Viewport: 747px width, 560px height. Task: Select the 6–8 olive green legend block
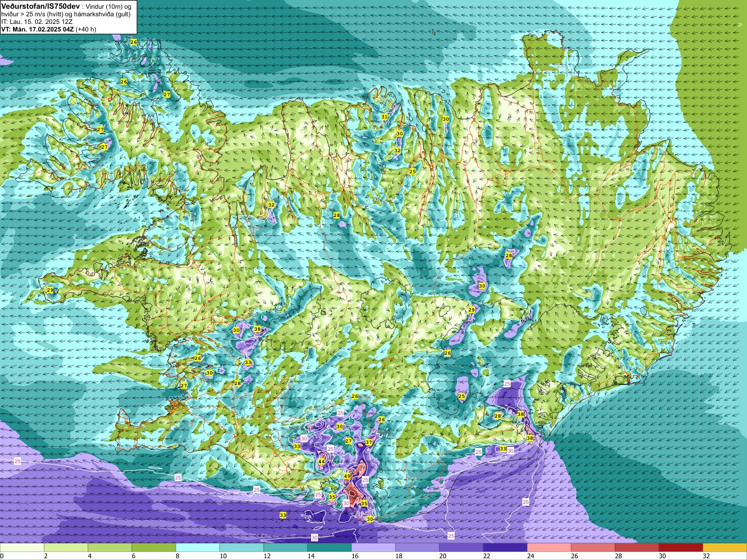153,548
